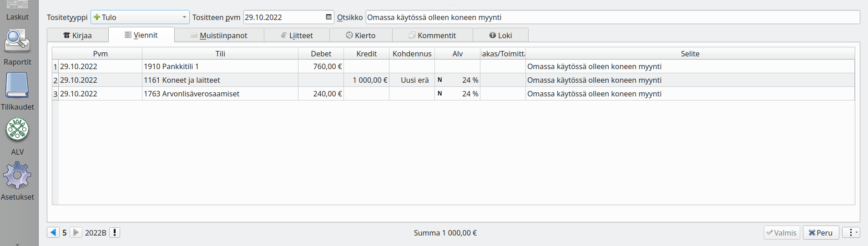Open the Loki log tab
Screen dimensions: 868x246
(500, 35)
